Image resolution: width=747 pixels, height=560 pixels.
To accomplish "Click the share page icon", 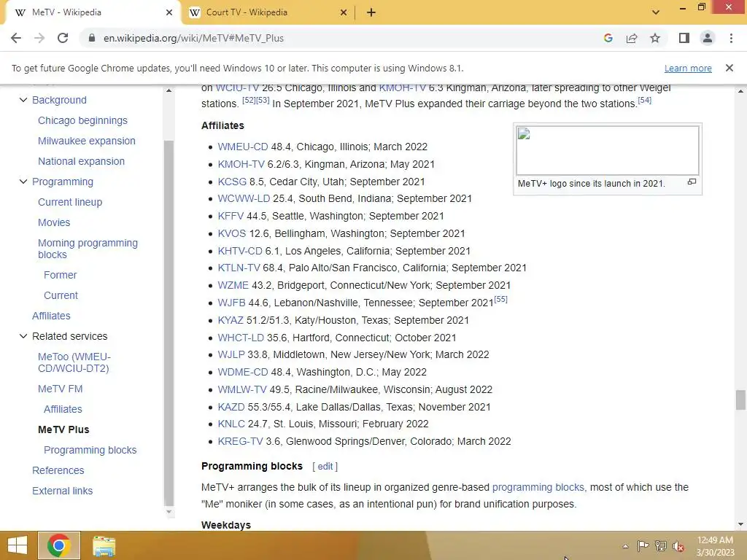I will 632,38.
